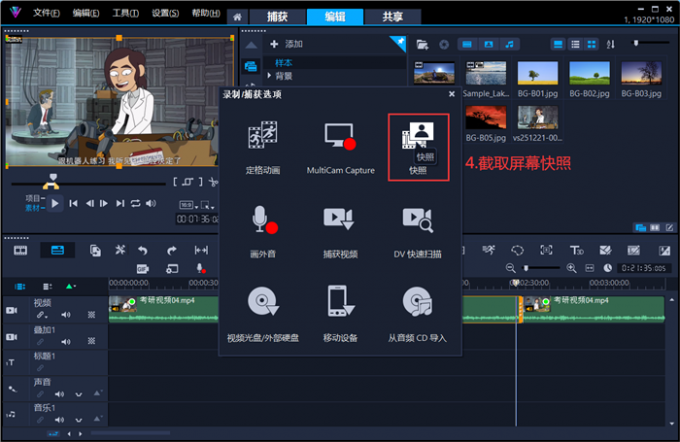Expand the 背景 library folder

[269, 75]
